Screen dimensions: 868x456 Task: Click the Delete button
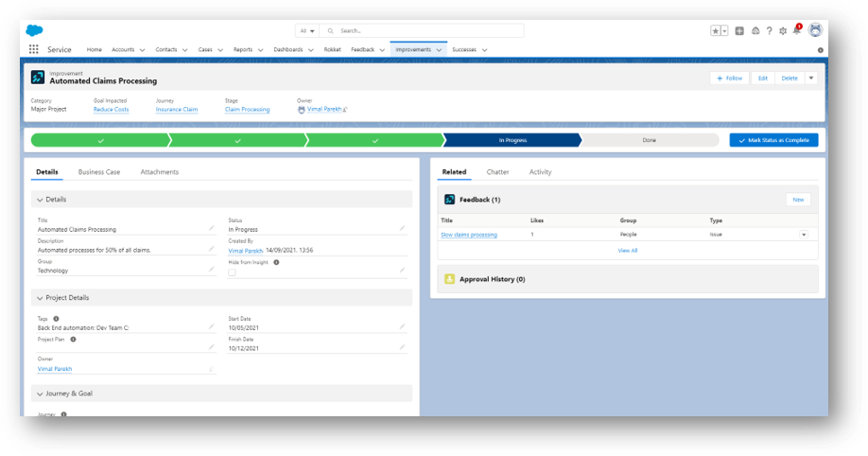pyautogui.click(x=790, y=79)
